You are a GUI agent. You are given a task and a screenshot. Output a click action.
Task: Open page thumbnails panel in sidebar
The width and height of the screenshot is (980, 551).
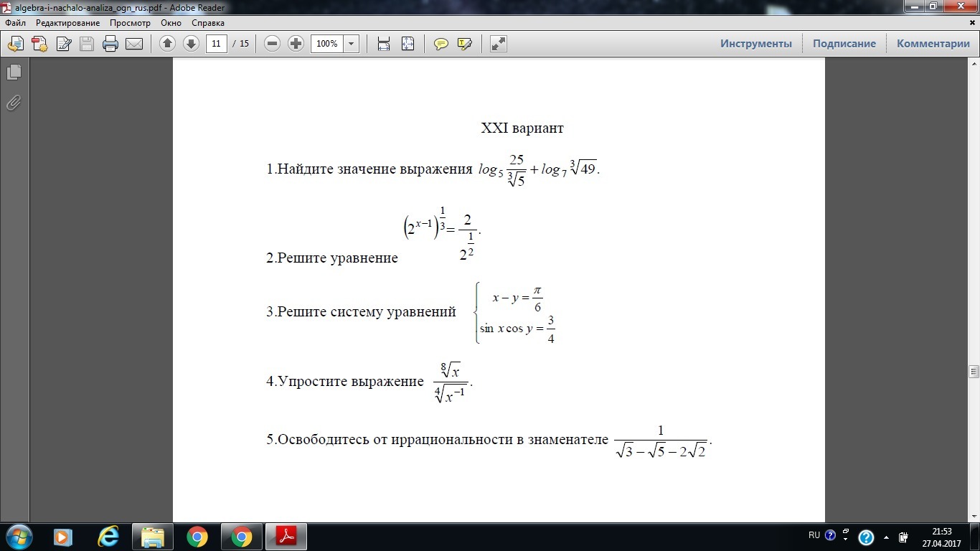[x=14, y=72]
